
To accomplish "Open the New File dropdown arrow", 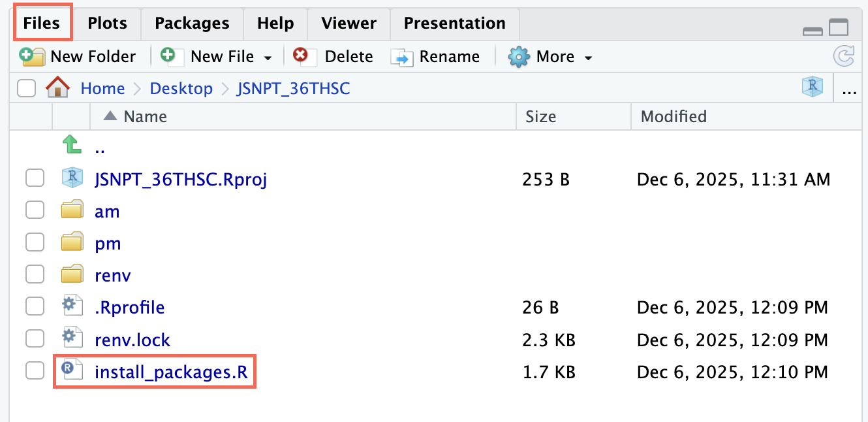I will click(268, 58).
